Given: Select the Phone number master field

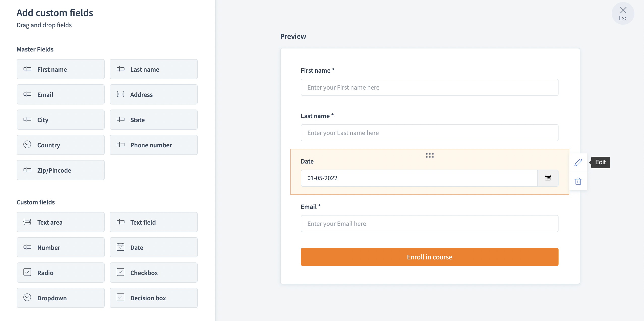Looking at the screenshot, I should click(x=154, y=145).
